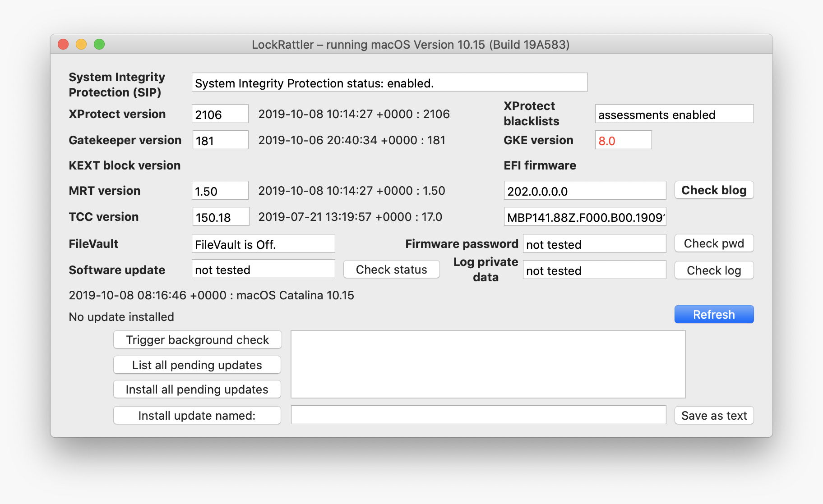
Task: Check software update status
Action: coord(391,270)
